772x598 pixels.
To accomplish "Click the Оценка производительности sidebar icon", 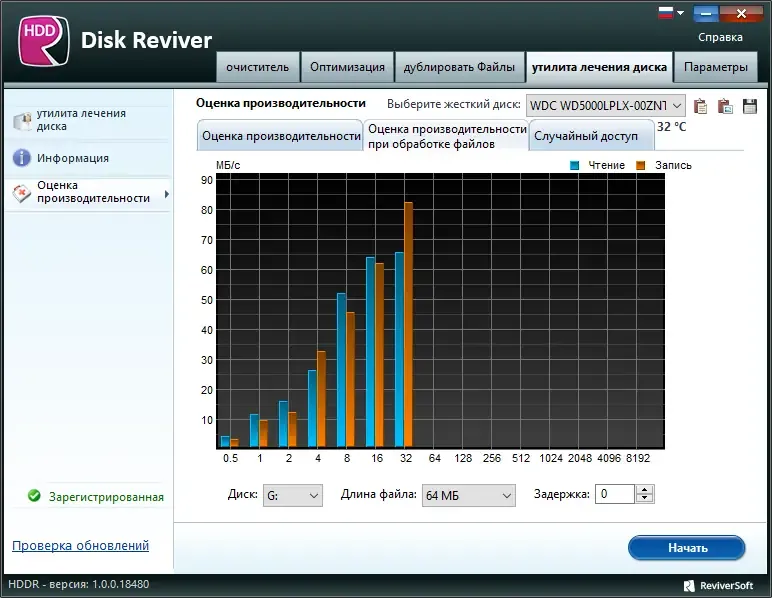I will [x=22, y=193].
